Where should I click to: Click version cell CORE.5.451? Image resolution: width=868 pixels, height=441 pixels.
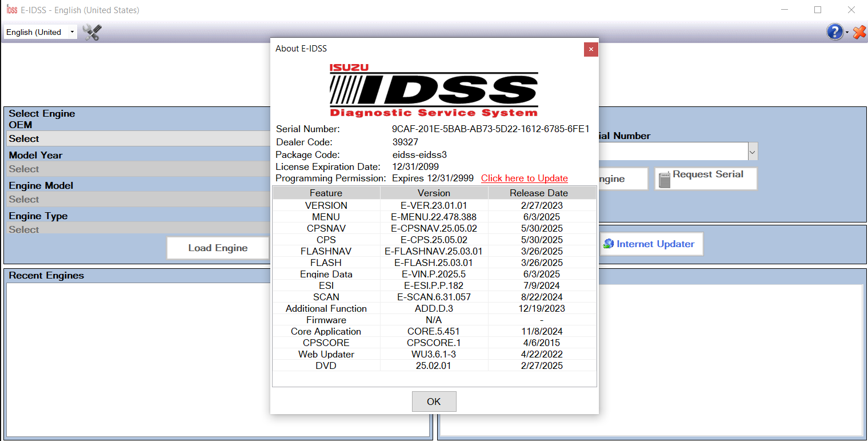(434, 331)
